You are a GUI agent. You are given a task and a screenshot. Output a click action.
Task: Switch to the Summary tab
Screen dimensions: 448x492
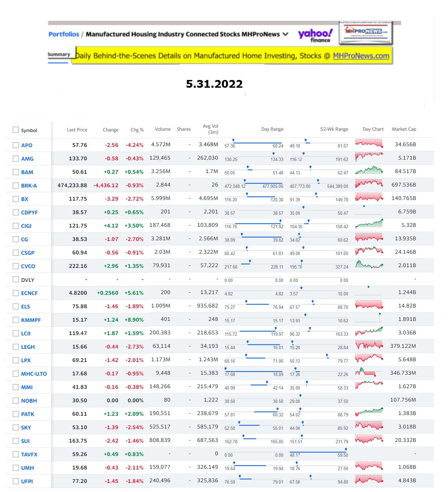[x=59, y=54]
